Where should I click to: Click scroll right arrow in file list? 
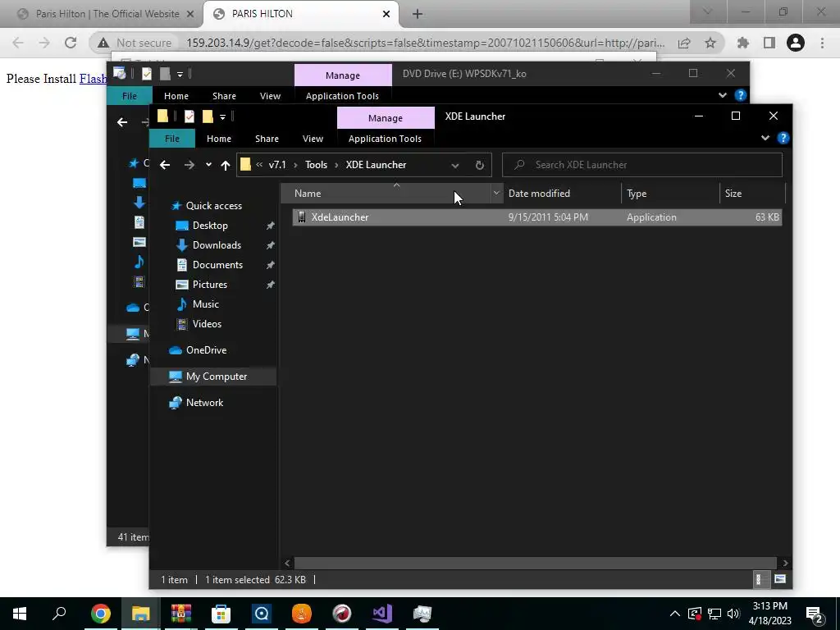pos(785,563)
